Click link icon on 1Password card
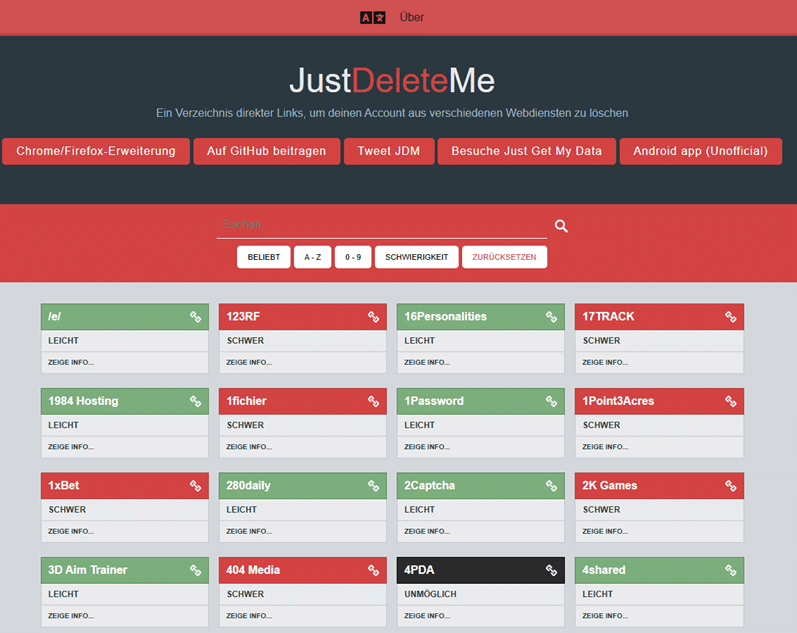Screen dimensions: 797x633 point(551,401)
